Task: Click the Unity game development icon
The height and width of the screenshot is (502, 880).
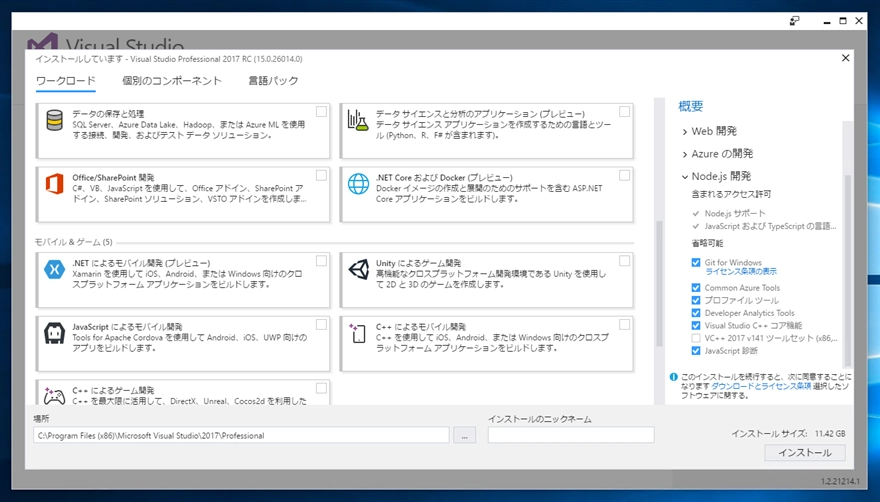Action: click(x=358, y=270)
